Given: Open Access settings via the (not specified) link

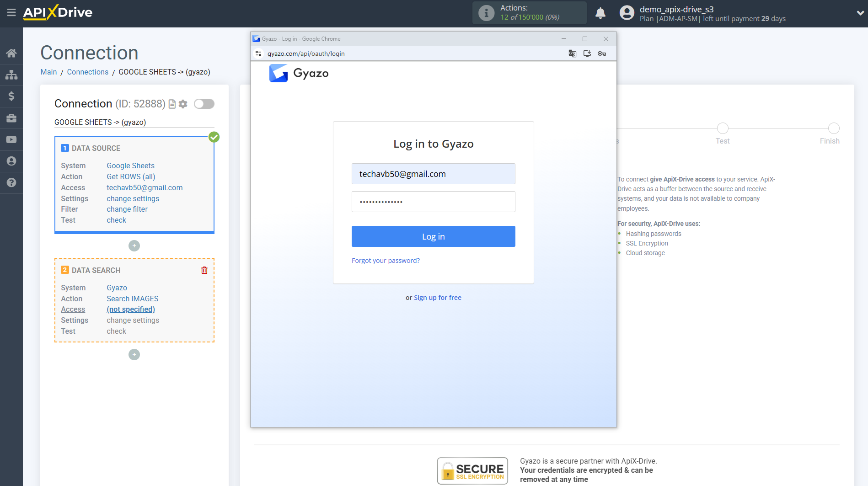Looking at the screenshot, I should click(131, 309).
